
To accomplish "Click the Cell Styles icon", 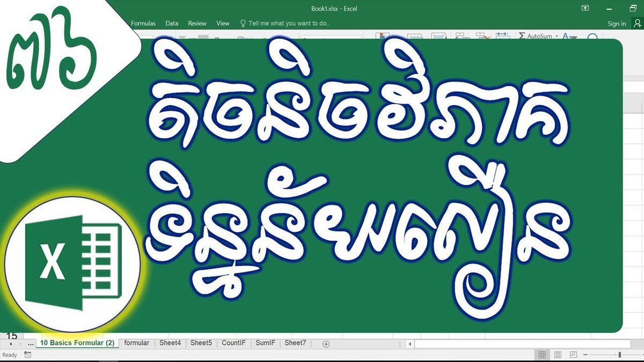I will coord(438,35).
